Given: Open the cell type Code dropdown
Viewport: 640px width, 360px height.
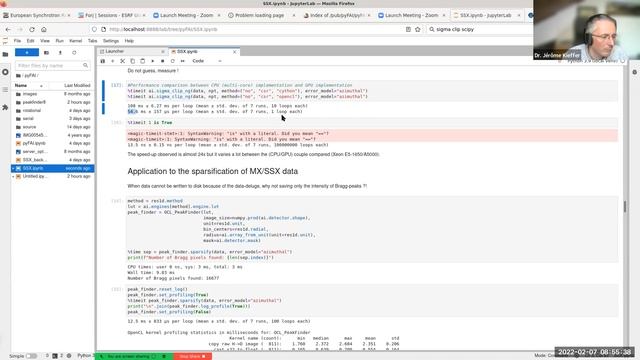Looking at the screenshot, I should coord(207,61).
